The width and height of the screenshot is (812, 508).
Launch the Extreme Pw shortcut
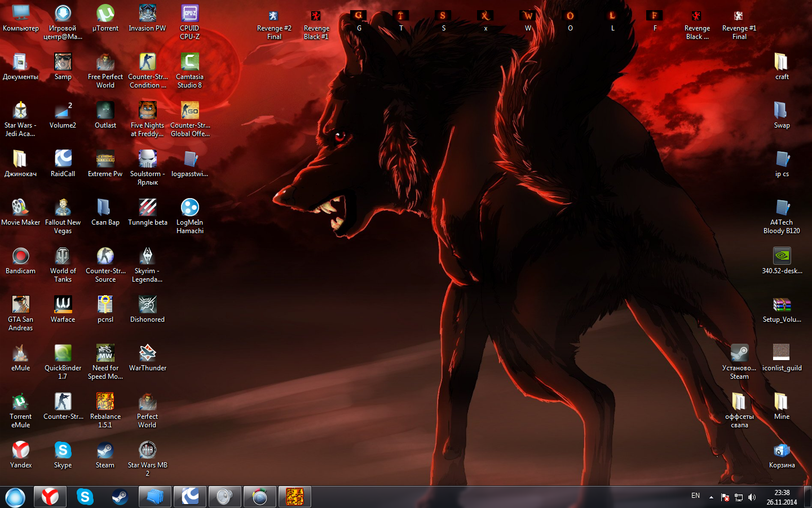pos(105,164)
